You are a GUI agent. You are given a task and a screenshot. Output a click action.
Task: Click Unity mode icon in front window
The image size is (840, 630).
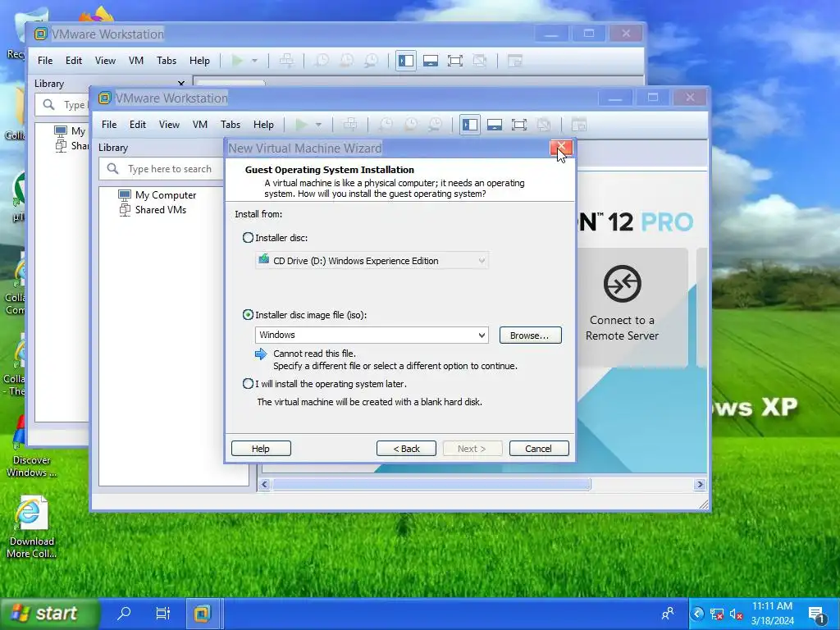544,125
